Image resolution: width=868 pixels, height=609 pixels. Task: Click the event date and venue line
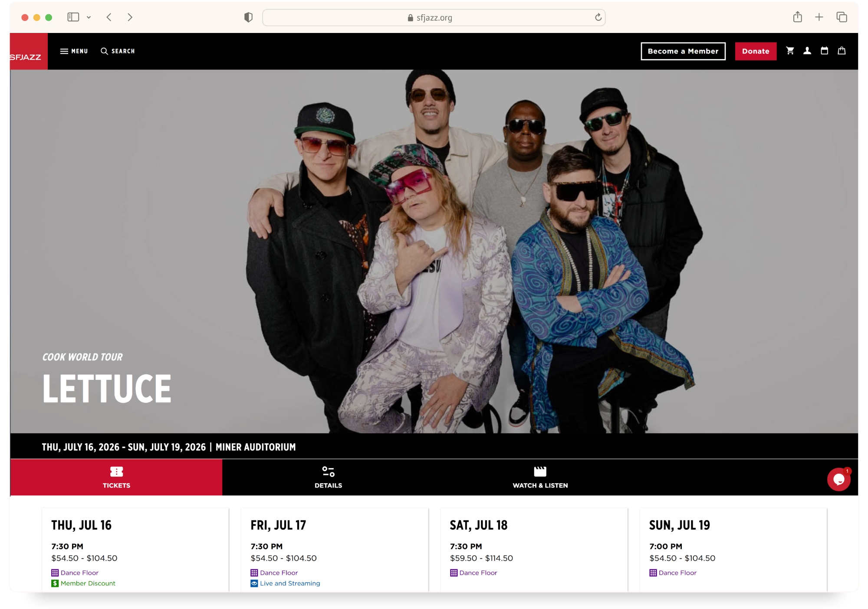coord(169,447)
